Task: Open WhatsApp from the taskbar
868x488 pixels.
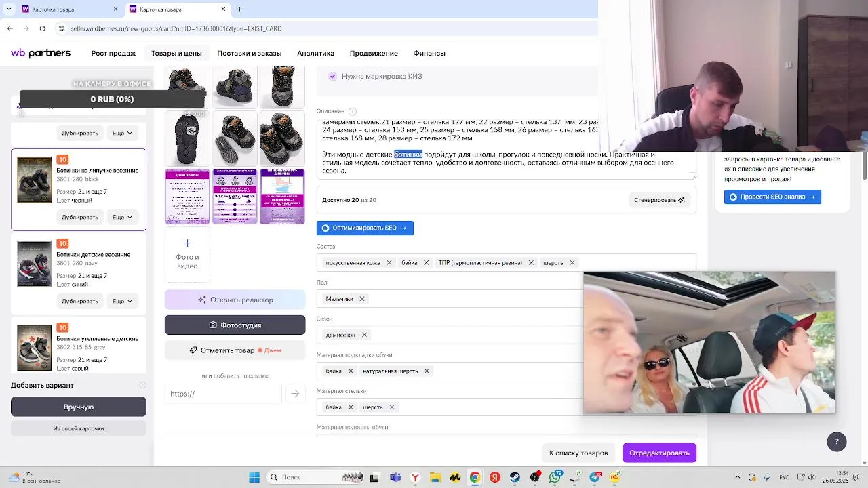Action: click(555, 477)
